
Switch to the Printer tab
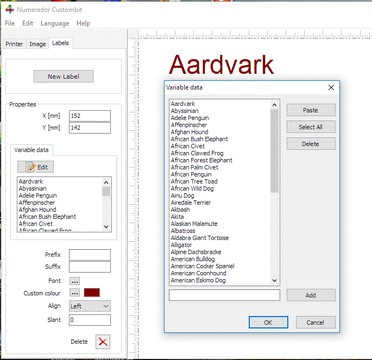[14, 44]
